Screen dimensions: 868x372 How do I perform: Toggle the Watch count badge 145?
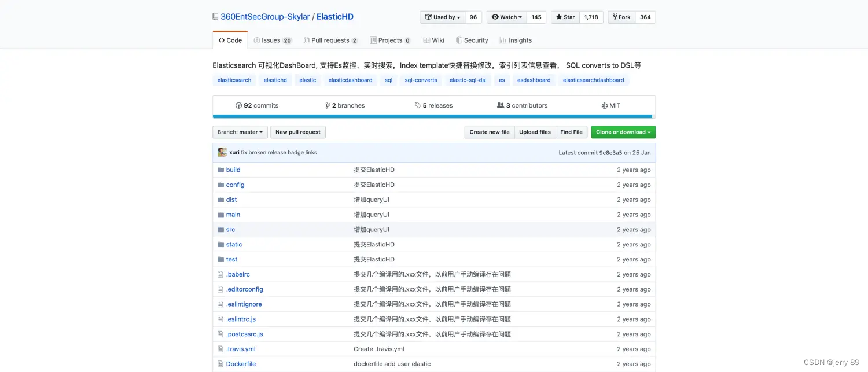(536, 17)
